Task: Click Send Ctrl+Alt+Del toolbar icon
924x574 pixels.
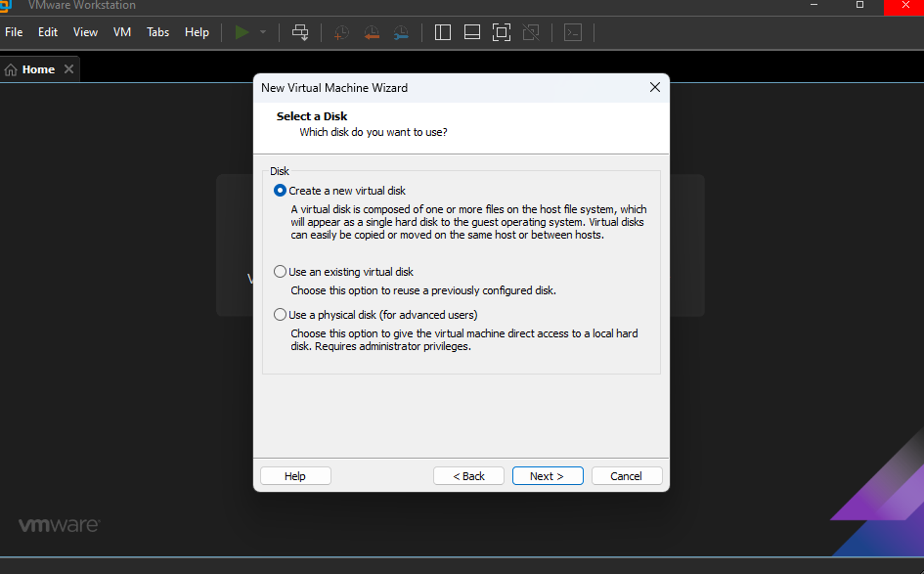Action: (300, 32)
